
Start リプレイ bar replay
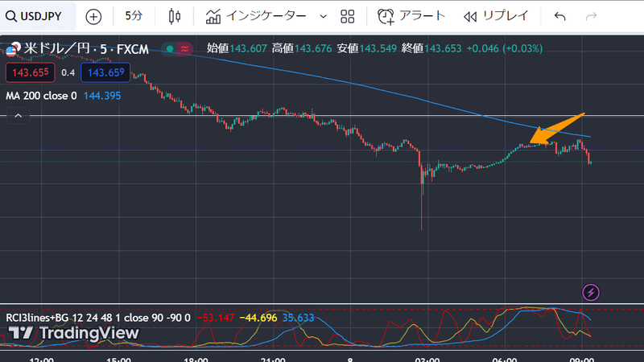point(496,16)
